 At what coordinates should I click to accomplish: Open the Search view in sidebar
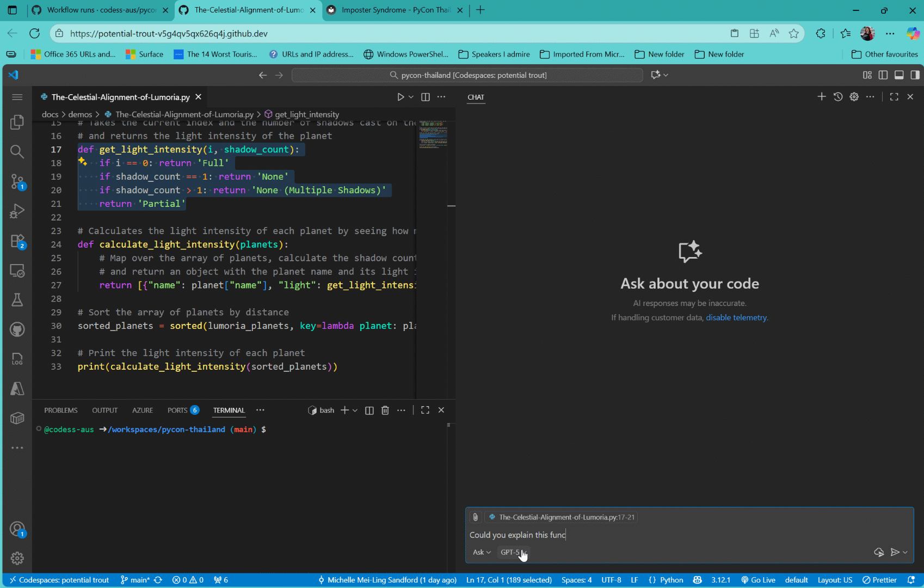[x=17, y=151]
